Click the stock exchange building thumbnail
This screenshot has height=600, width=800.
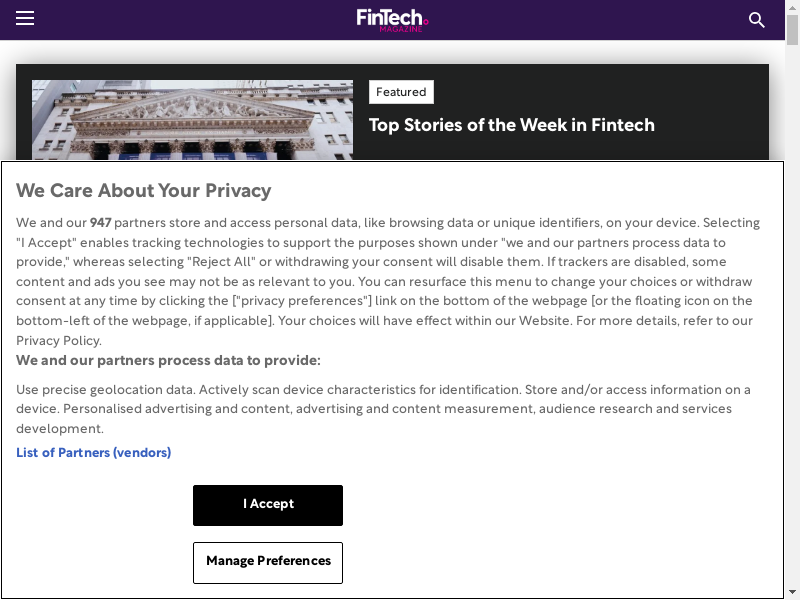[192, 120]
